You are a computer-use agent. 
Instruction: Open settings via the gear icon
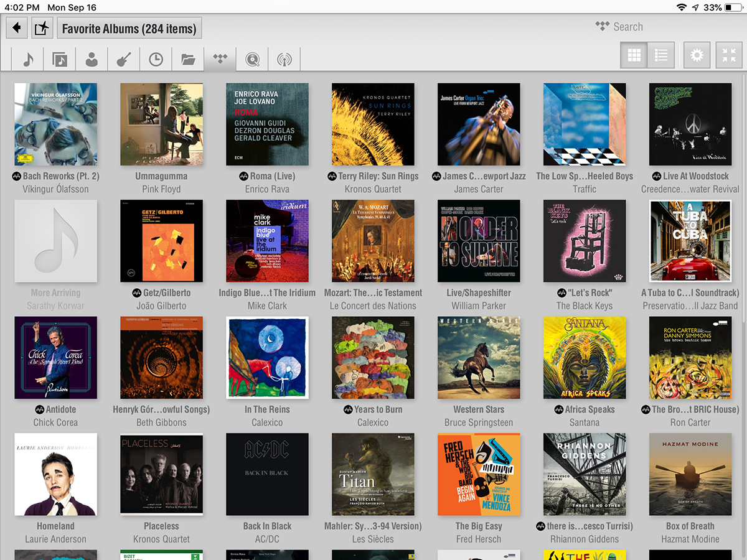(x=697, y=55)
